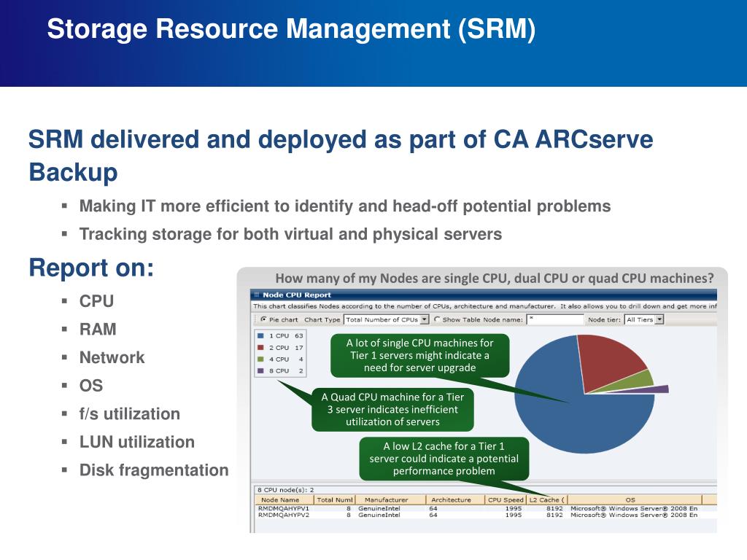Select the Show Table radio button
The image size is (747, 560).
click(437, 319)
